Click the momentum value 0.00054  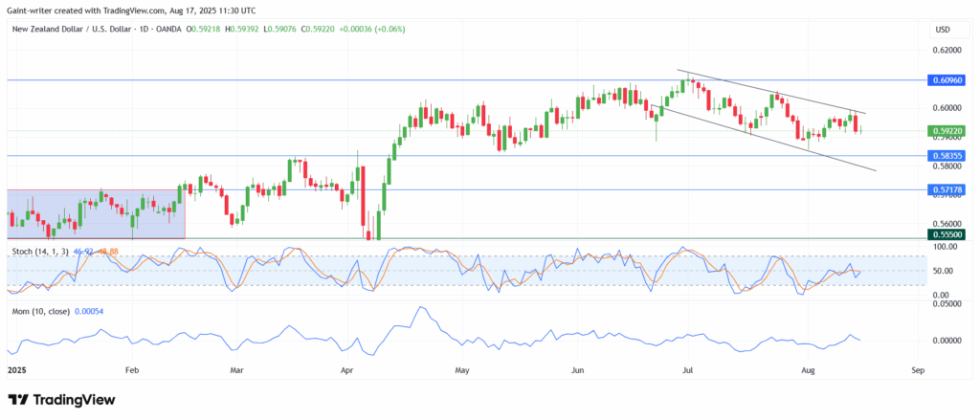pyautogui.click(x=91, y=311)
